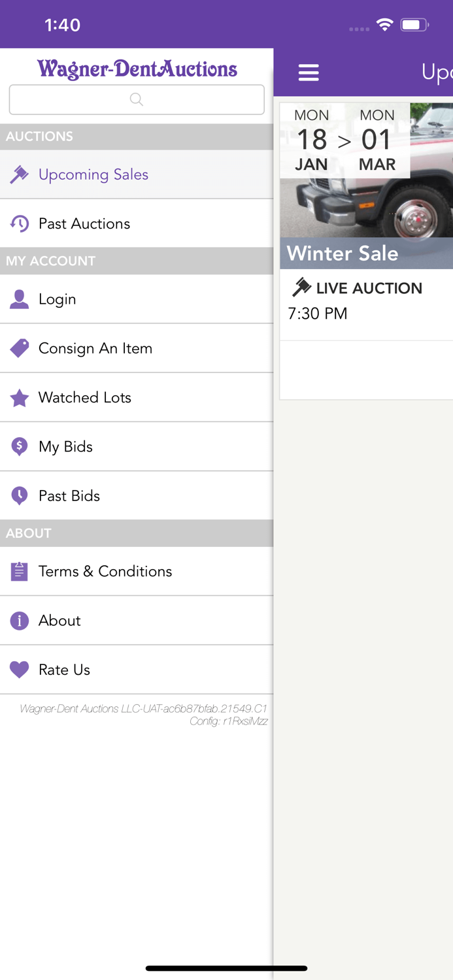Click the Wagner-Dent Auctions logo
The image size is (453, 980).
pyautogui.click(x=137, y=69)
